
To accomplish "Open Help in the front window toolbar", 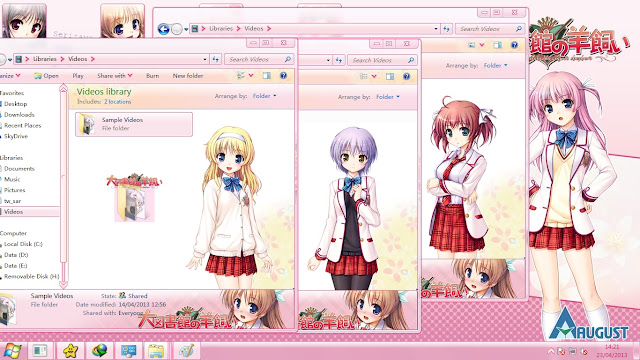I will [283, 76].
